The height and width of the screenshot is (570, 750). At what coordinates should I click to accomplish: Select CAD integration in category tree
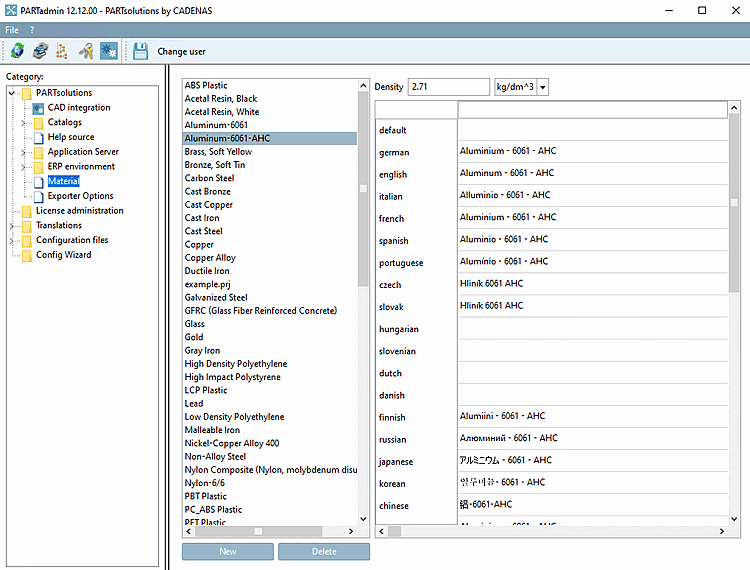tap(79, 108)
